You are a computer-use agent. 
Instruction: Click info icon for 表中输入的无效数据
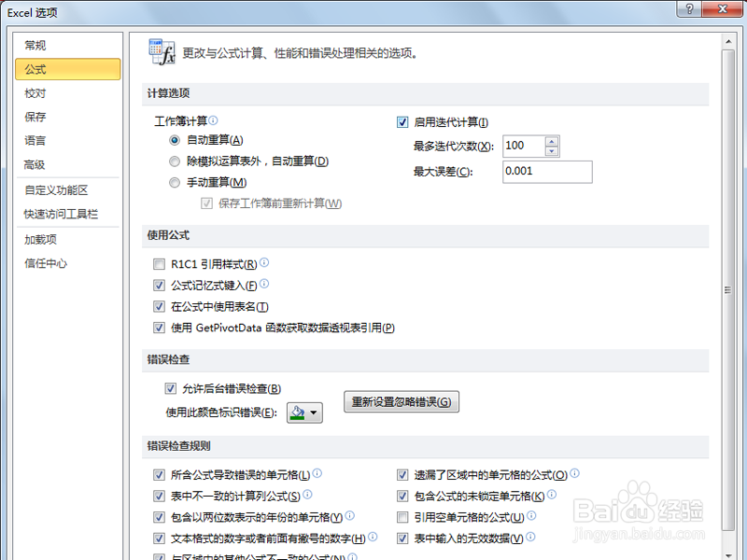[x=530, y=537]
